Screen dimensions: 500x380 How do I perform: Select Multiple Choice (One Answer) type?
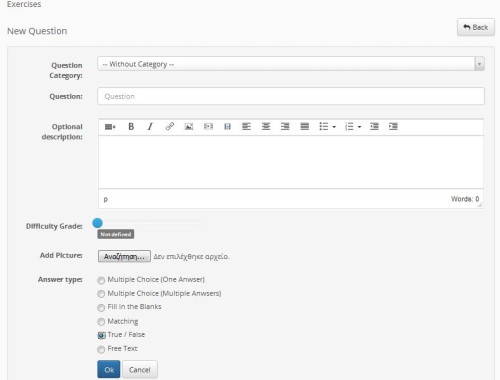pos(101,280)
